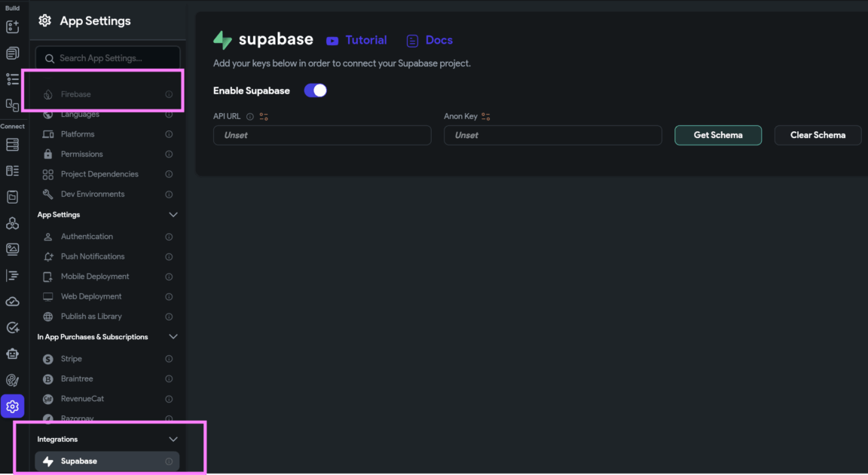This screenshot has width=868, height=475.
Task: Click the info icon on RevenueCat row
Action: (169, 399)
